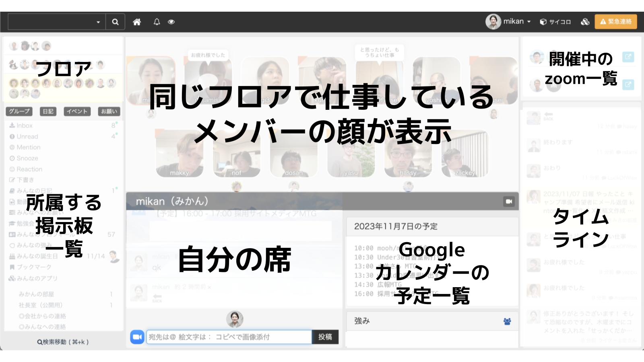Open the first Zoom meeting external link
The width and height of the screenshot is (644, 362).
(x=627, y=57)
